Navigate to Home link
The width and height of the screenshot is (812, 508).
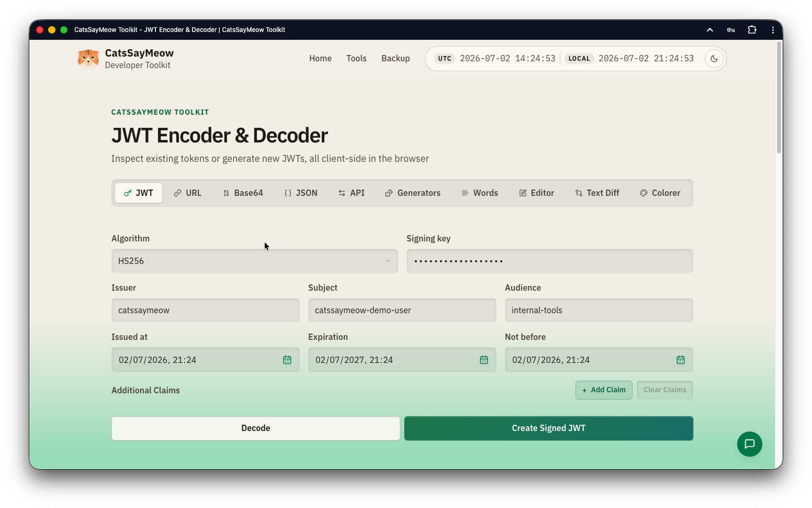[320, 59]
